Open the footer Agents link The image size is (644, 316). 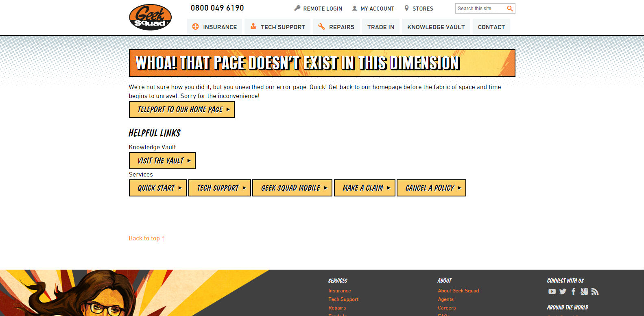pyautogui.click(x=446, y=299)
